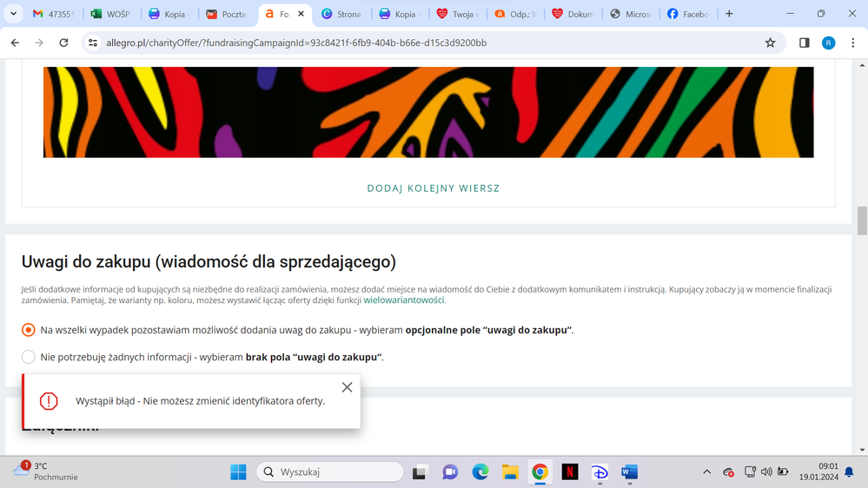Go back to previous page
The width and height of the screenshot is (868, 488).
[15, 43]
